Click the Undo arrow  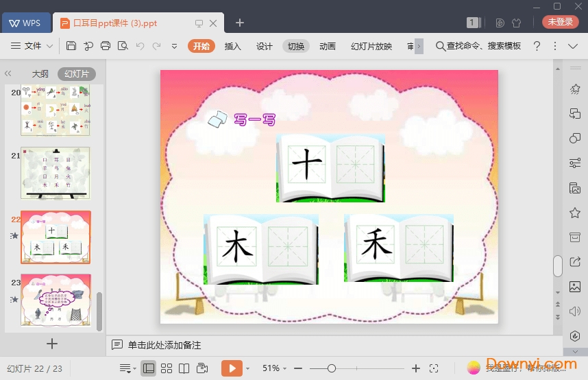140,46
